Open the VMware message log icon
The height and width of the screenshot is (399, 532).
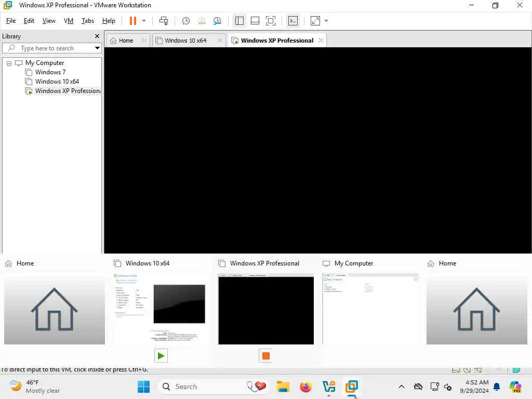tap(516, 370)
